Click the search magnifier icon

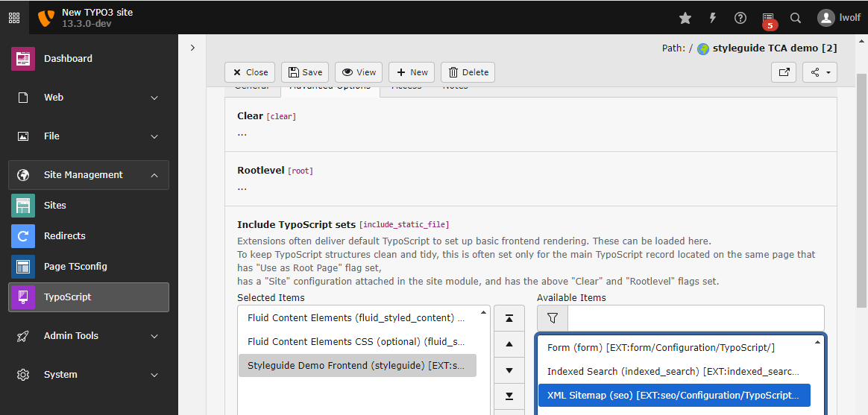(796, 18)
